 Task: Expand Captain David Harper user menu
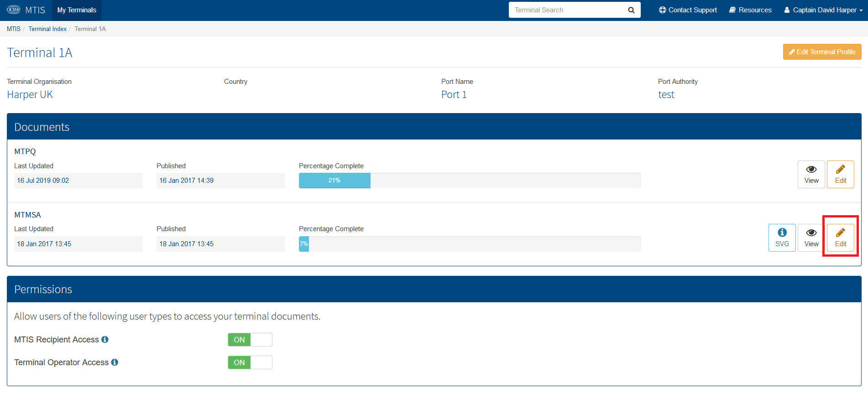pos(823,10)
